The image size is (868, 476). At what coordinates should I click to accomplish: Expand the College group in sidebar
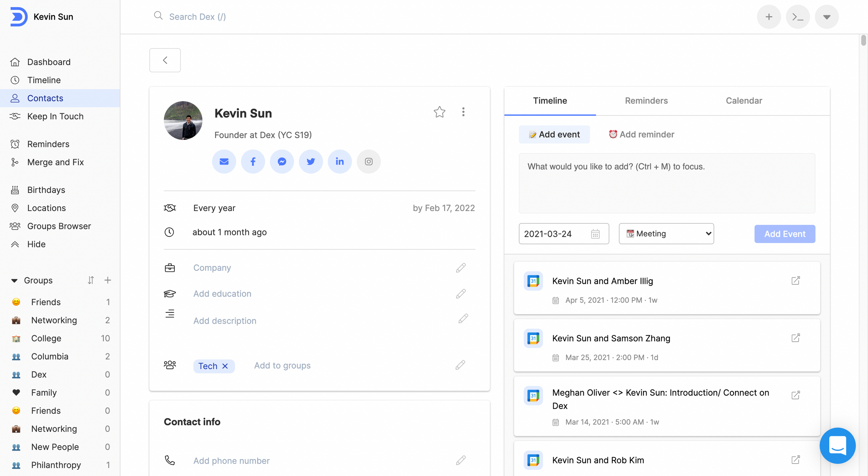tap(46, 338)
